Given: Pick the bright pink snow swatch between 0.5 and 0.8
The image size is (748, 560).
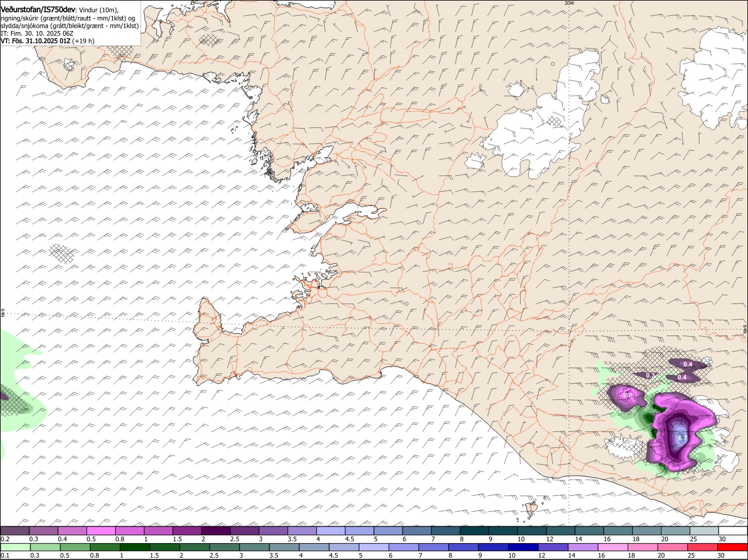Looking at the screenshot, I should 101,531.
